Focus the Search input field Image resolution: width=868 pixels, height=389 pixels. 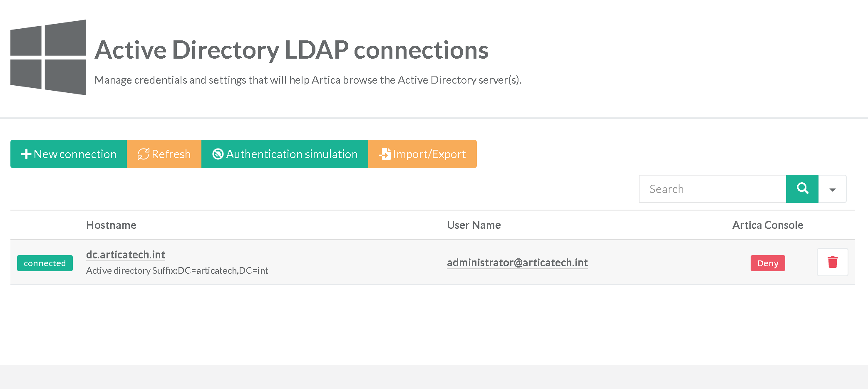point(712,189)
